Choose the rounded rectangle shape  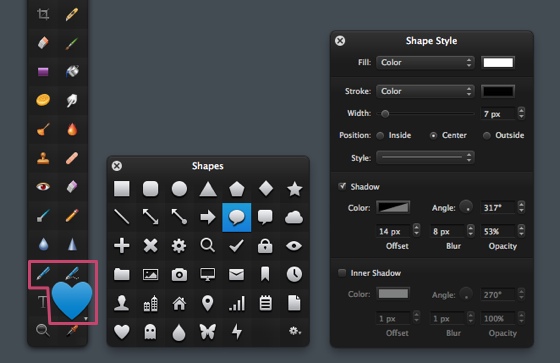click(x=150, y=189)
